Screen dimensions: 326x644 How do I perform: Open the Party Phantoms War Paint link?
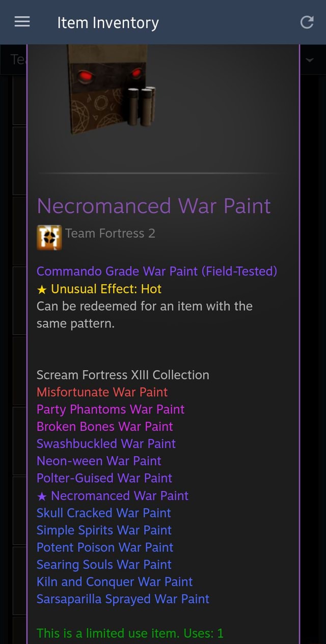tap(110, 409)
